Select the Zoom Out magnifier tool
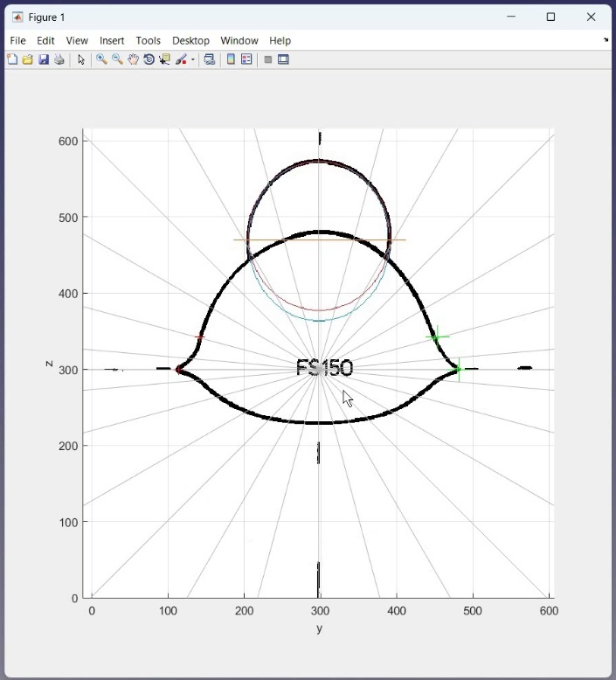616x680 pixels. [x=117, y=59]
